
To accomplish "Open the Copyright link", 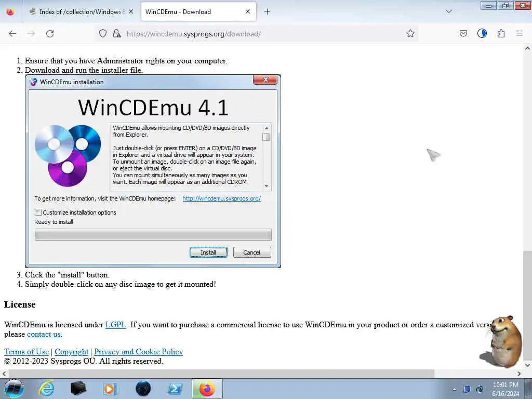I will [71, 352].
